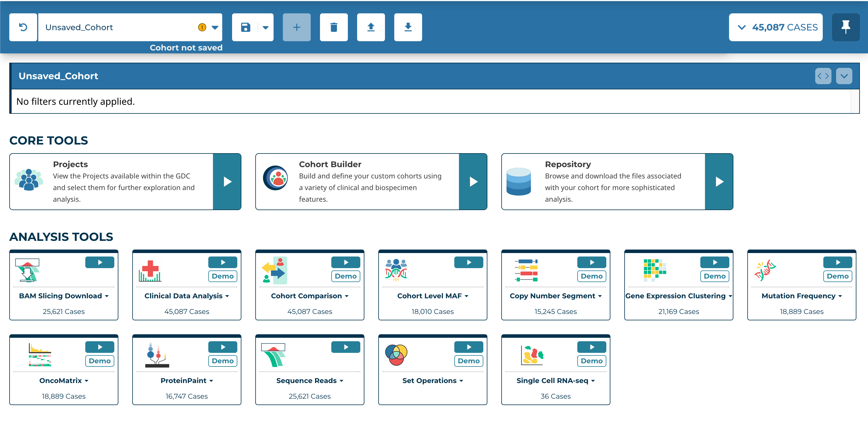Expand the OncoMatrix tool description
Screen dimensions: 868x437
tap(87, 381)
